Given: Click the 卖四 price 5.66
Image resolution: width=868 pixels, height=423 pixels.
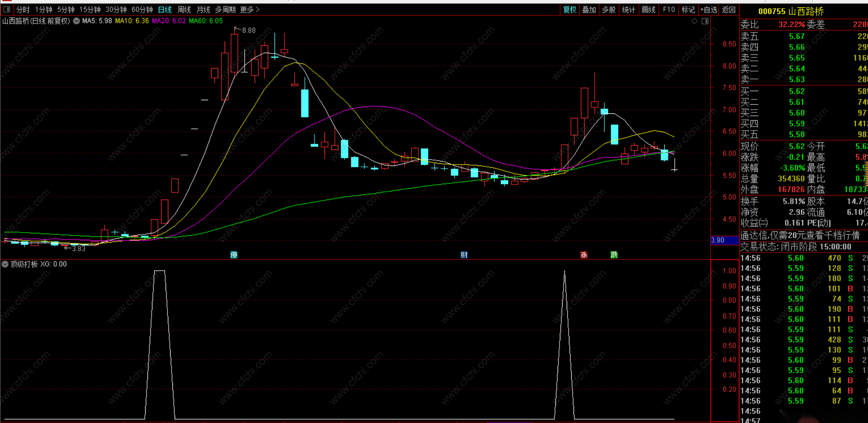Looking at the screenshot, I should click(797, 47).
